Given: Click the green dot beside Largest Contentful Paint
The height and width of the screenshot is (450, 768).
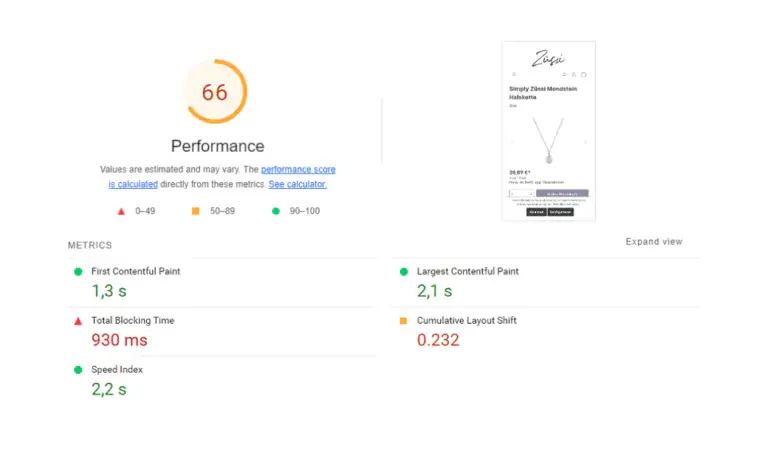Looking at the screenshot, I should (403, 272).
